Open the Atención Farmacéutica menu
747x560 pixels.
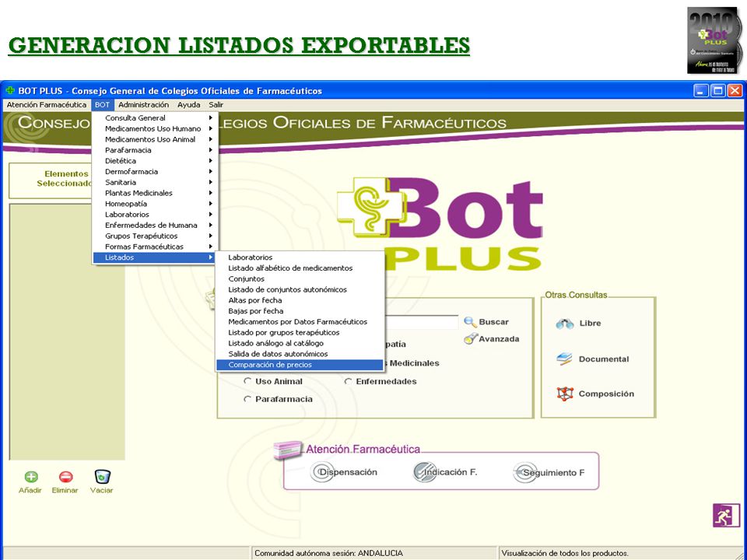47,105
